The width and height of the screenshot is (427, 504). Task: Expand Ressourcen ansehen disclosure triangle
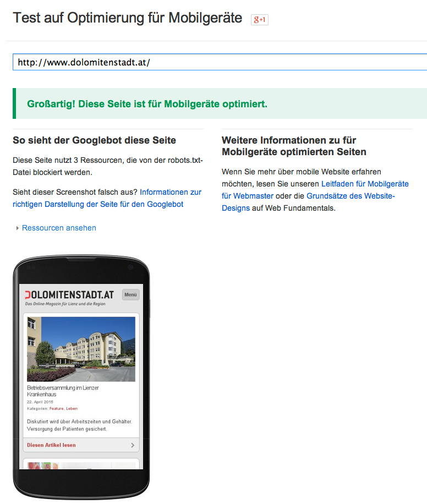pyautogui.click(x=18, y=228)
